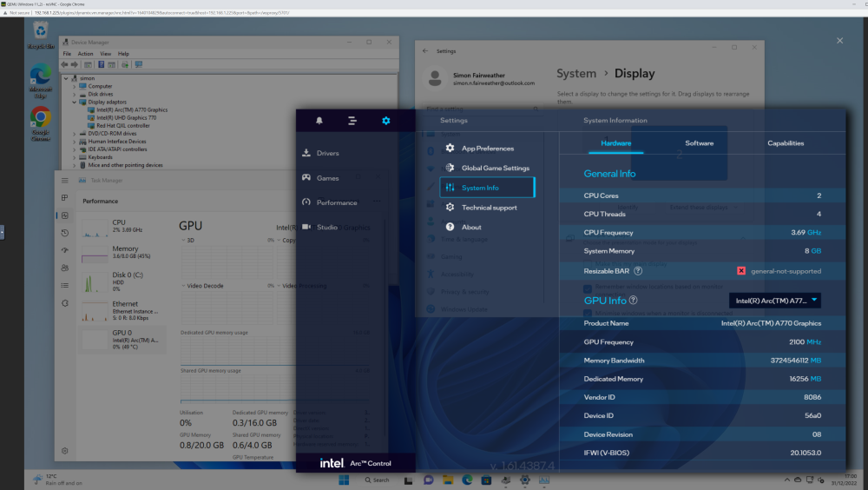Click the Settings window back arrow

click(425, 51)
